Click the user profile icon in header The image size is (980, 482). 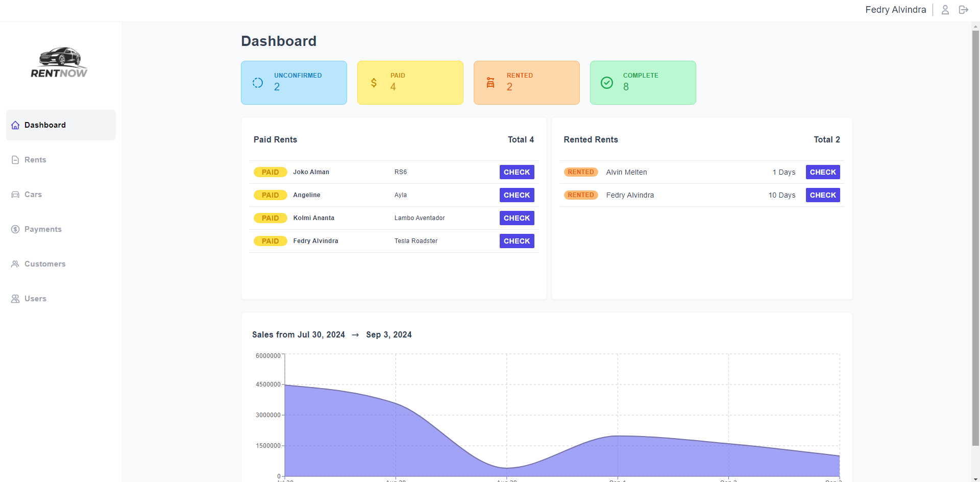[945, 10]
